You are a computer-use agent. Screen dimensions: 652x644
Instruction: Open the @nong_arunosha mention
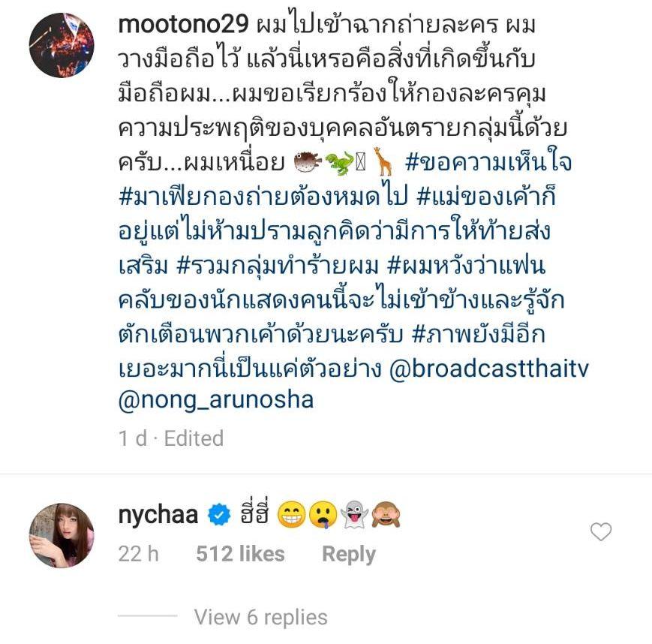pyautogui.click(x=216, y=400)
